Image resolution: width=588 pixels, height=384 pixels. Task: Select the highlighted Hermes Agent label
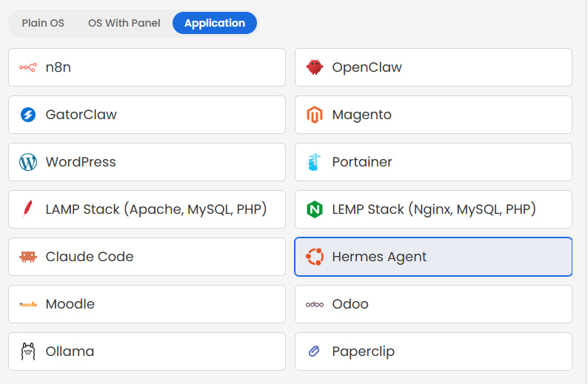point(379,257)
